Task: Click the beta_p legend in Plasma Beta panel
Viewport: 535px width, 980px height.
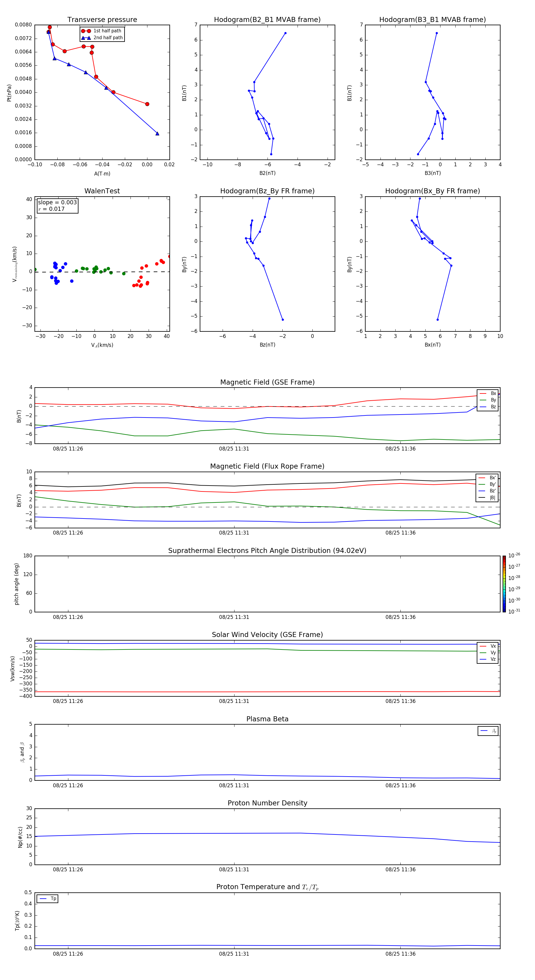Action: coord(488,731)
